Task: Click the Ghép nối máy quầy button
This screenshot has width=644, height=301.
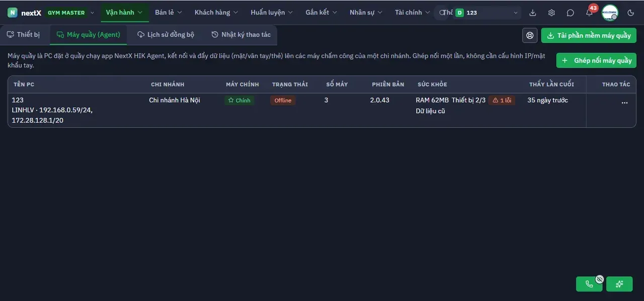Action: tap(596, 60)
